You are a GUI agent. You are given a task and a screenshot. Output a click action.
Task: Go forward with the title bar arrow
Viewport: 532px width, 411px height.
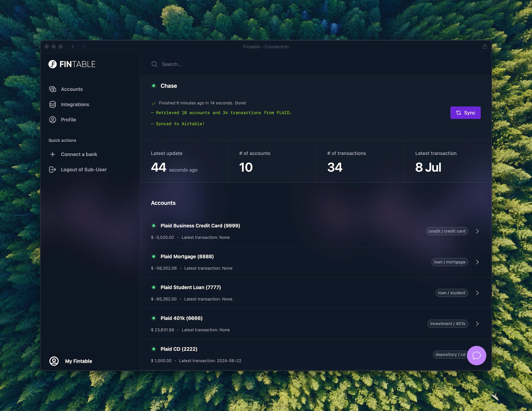[85, 46]
